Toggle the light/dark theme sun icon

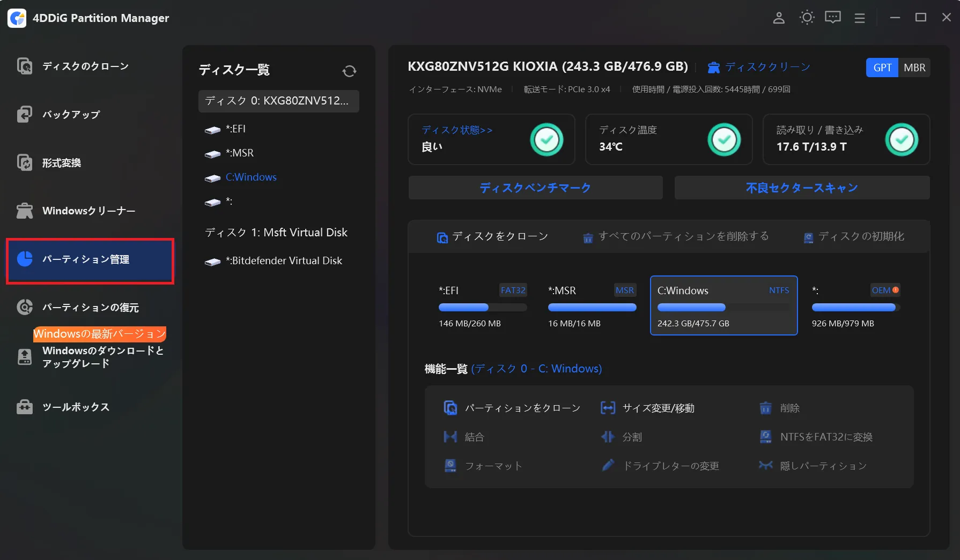click(807, 18)
